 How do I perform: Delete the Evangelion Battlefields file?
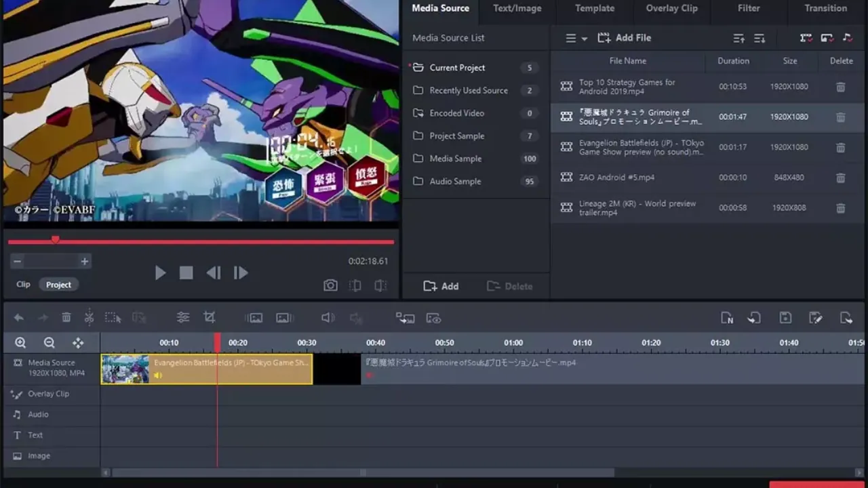(x=840, y=147)
